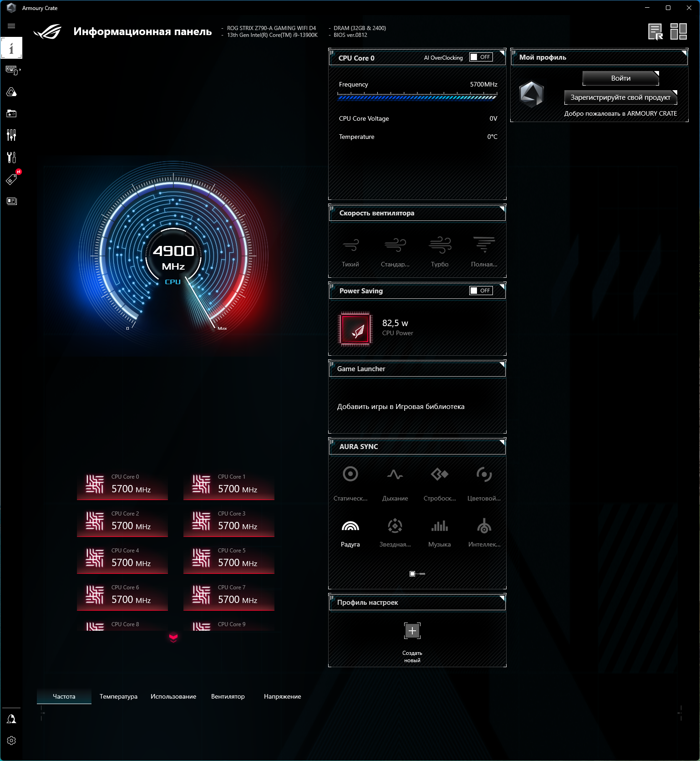Click the ROG logo in the header

coord(48,31)
